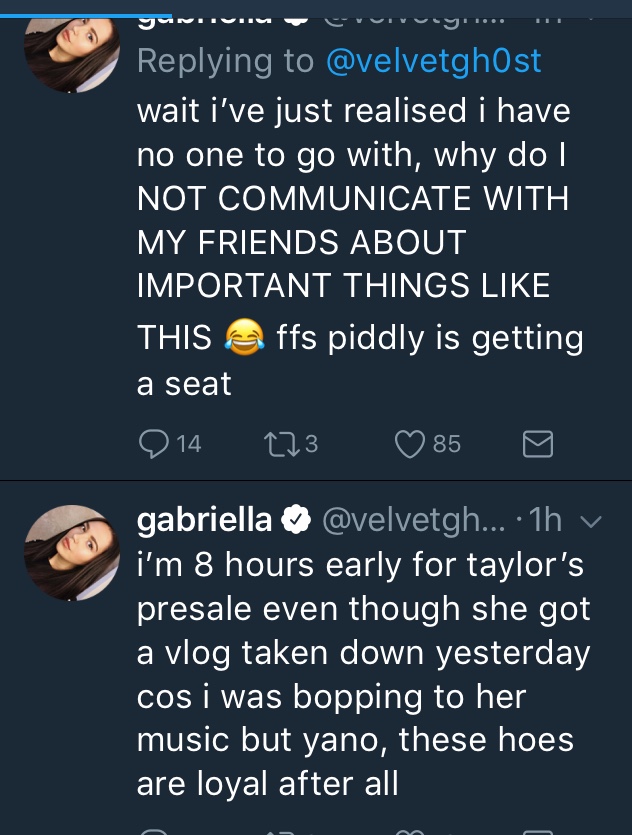Click the like count 85
The height and width of the screenshot is (835, 632).
pyautogui.click(x=447, y=444)
